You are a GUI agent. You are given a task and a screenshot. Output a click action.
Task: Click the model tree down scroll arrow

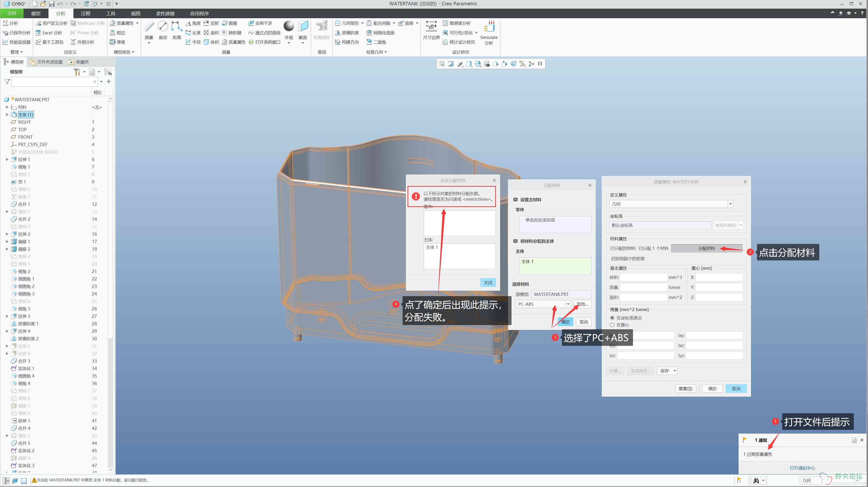coord(110,470)
